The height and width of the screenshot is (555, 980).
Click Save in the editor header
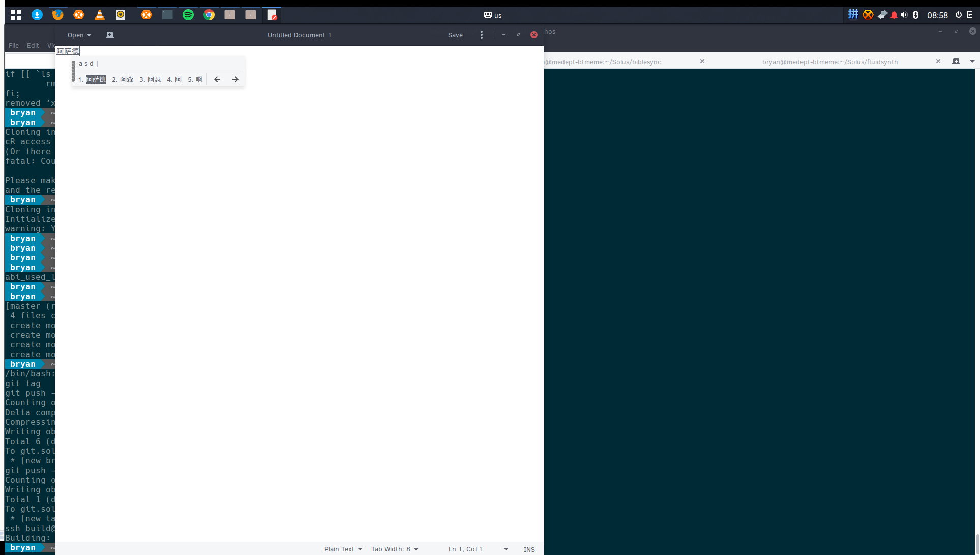pyautogui.click(x=455, y=35)
